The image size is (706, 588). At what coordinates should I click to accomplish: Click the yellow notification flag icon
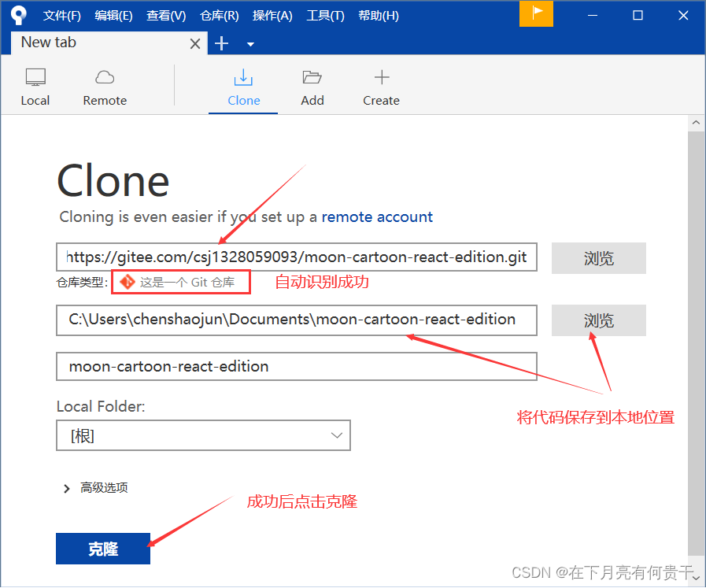pos(536,13)
